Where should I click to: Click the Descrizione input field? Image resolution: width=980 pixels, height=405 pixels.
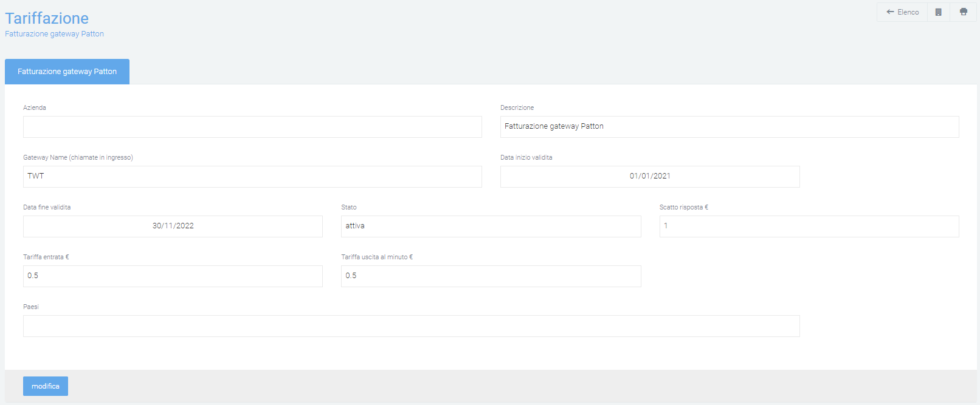point(730,127)
